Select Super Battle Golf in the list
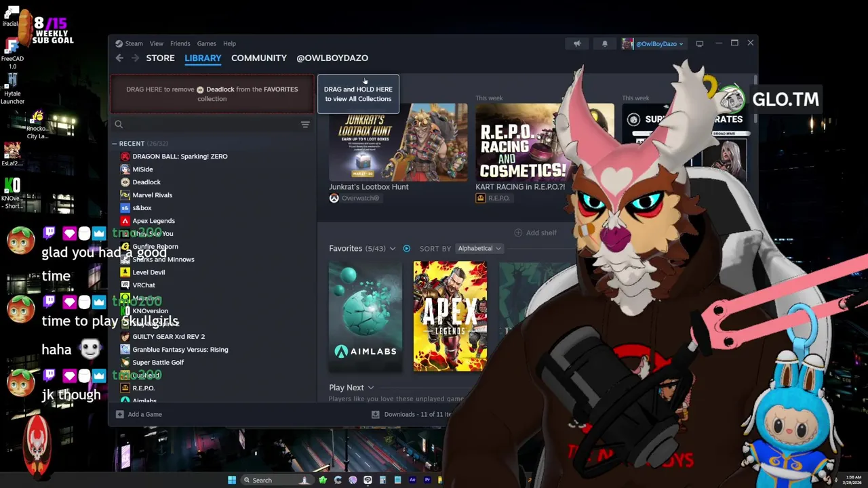 click(158, 363)
